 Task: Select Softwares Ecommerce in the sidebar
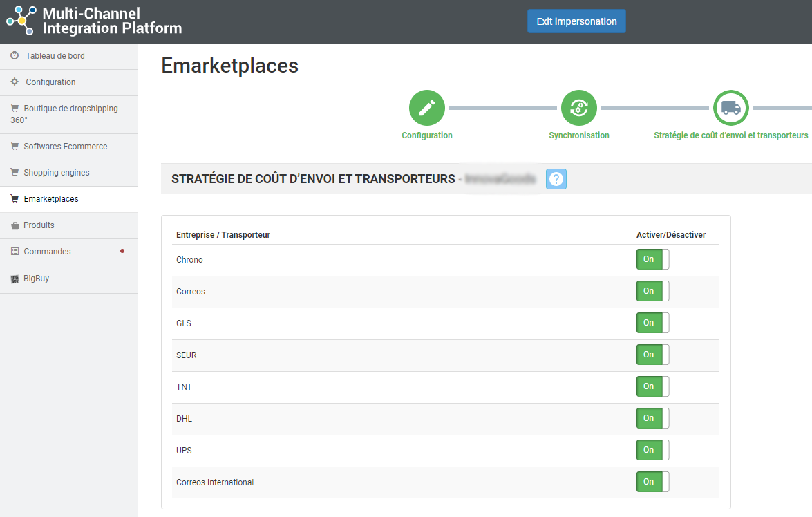tap(65, 147)
